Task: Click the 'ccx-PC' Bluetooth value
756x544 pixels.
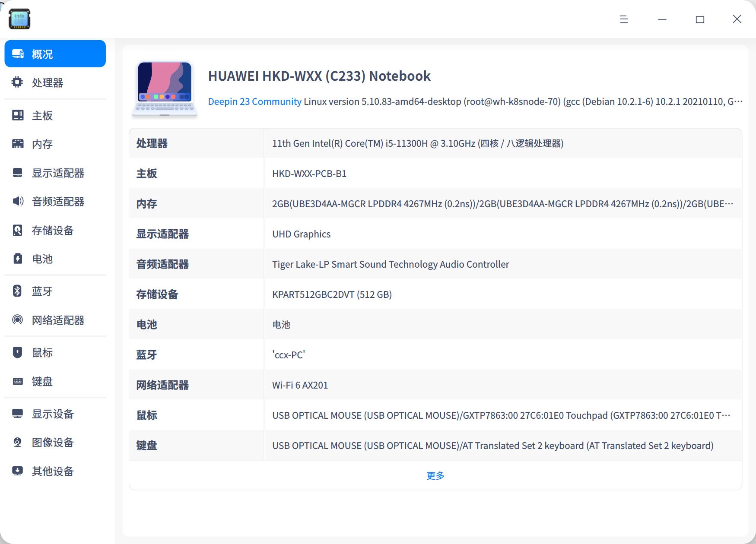Action: 289,355
